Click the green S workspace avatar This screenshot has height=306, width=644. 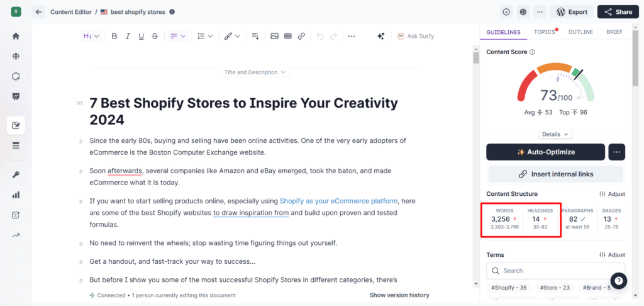point(16,12)
